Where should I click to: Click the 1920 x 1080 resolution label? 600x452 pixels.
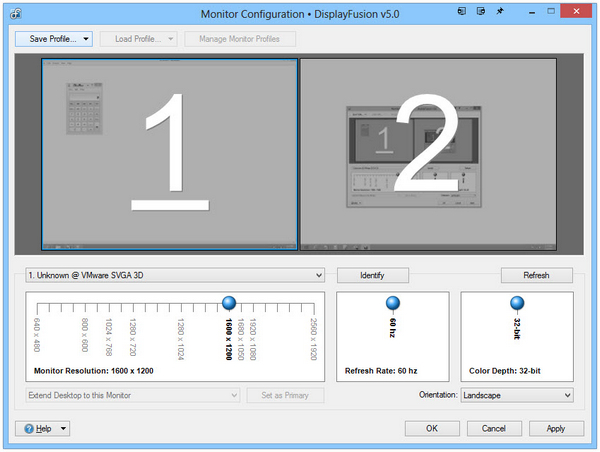253,339
